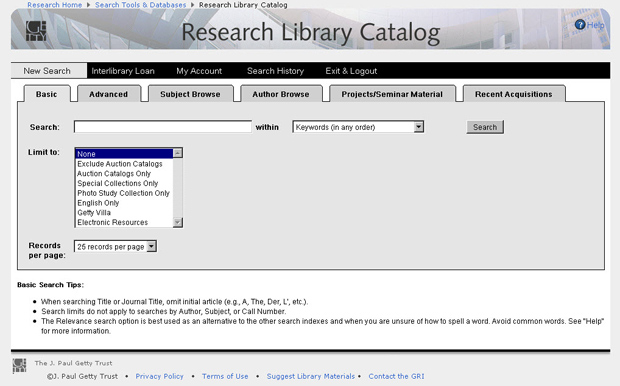Click the Limit to list scroll-down arrow
Screen dimensions: 620x386
coord(178,223)
